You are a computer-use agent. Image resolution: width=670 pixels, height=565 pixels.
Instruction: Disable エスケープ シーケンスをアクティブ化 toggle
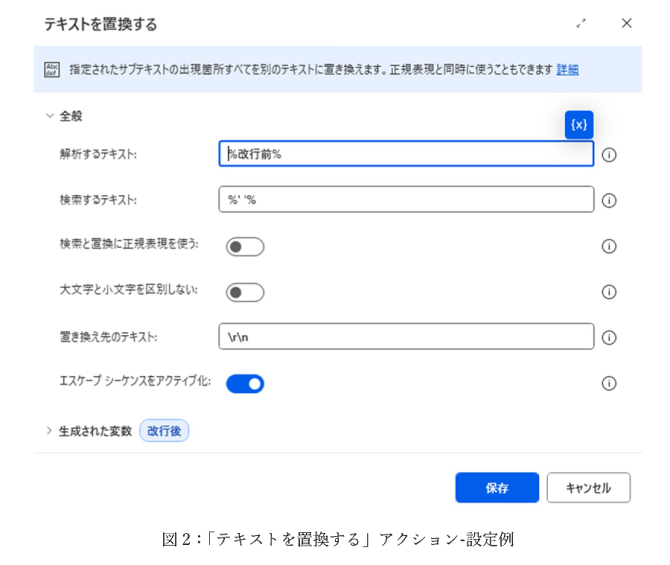click(245, 383)
